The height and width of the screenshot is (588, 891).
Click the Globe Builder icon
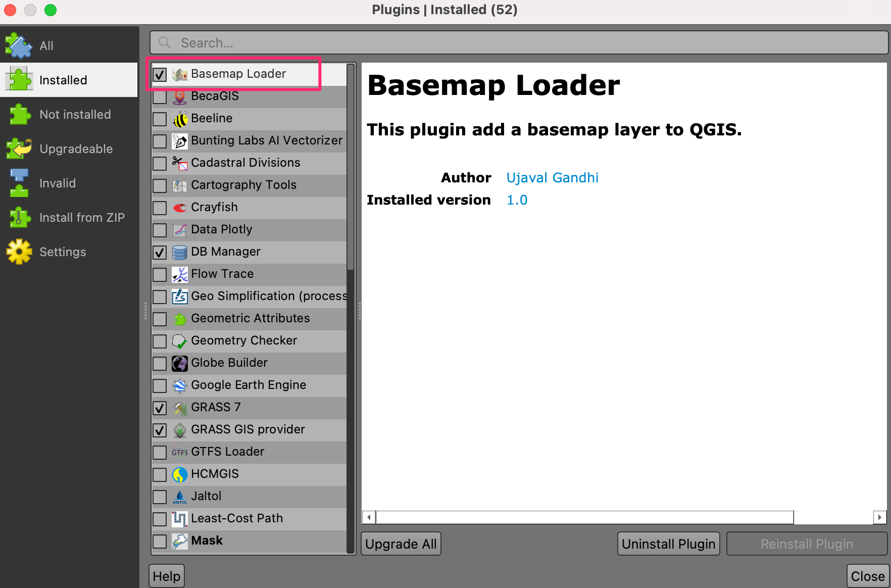(x=180, y=363)
